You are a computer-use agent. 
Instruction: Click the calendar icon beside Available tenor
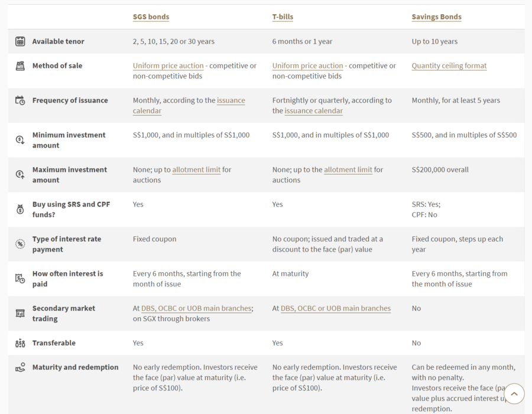(x=20, y=41)
